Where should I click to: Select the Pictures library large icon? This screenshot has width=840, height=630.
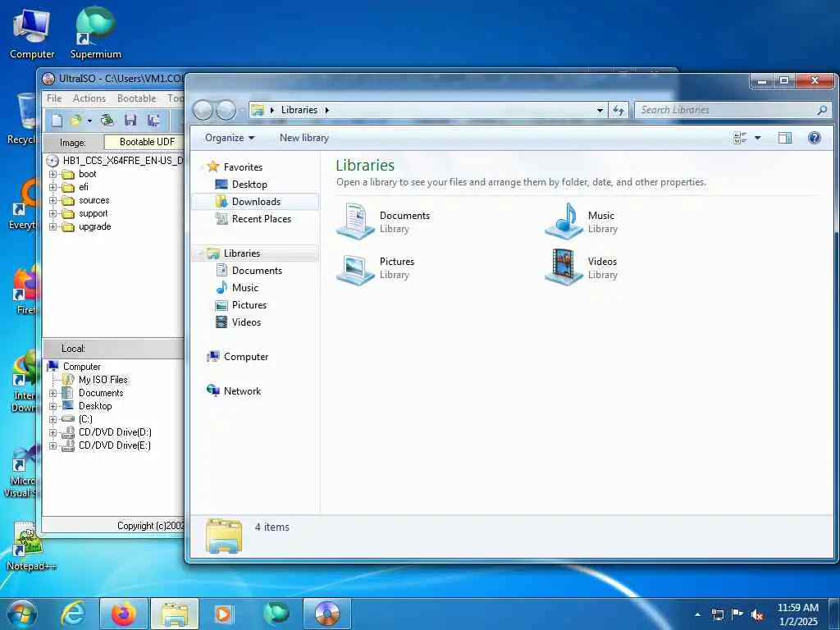point(355,268)
